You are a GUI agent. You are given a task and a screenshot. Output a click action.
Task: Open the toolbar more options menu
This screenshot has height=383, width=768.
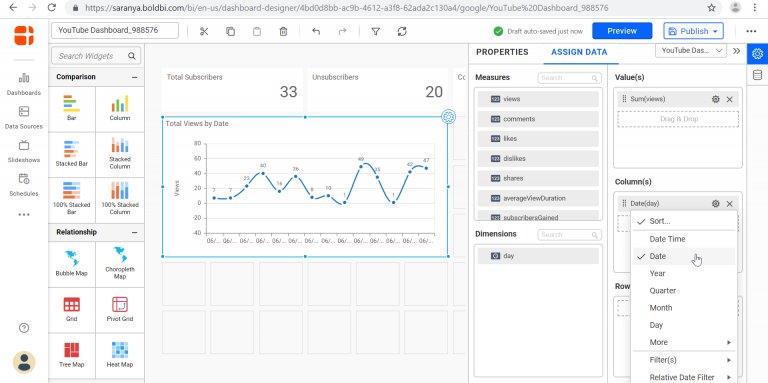(x=751, y=31)
